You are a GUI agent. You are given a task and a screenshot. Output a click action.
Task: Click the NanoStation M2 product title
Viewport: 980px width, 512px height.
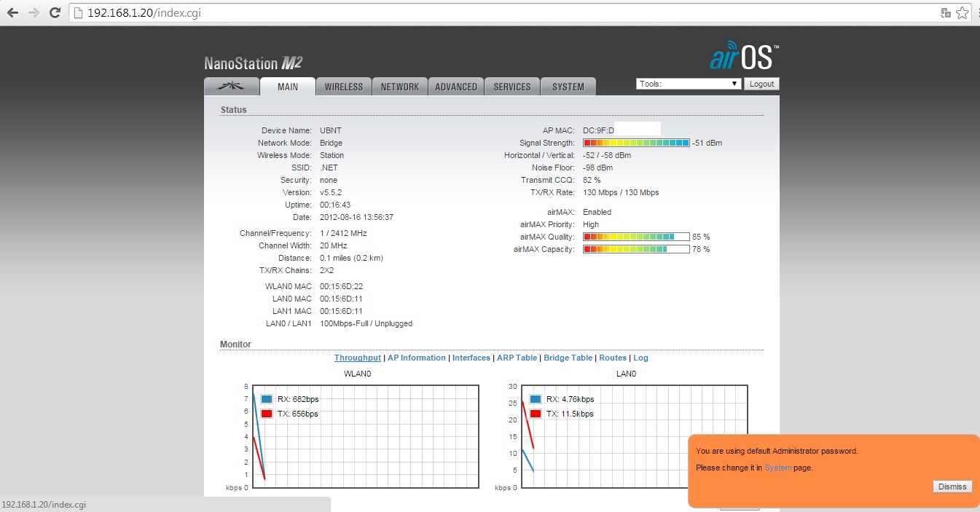(254, 63)
